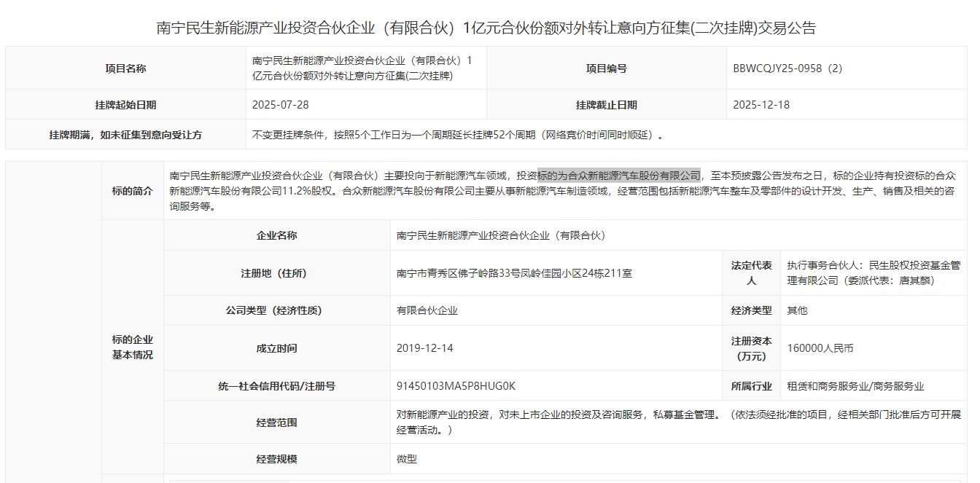
Task: Select the economic type value 其他
Action: (x=797, y=310)
